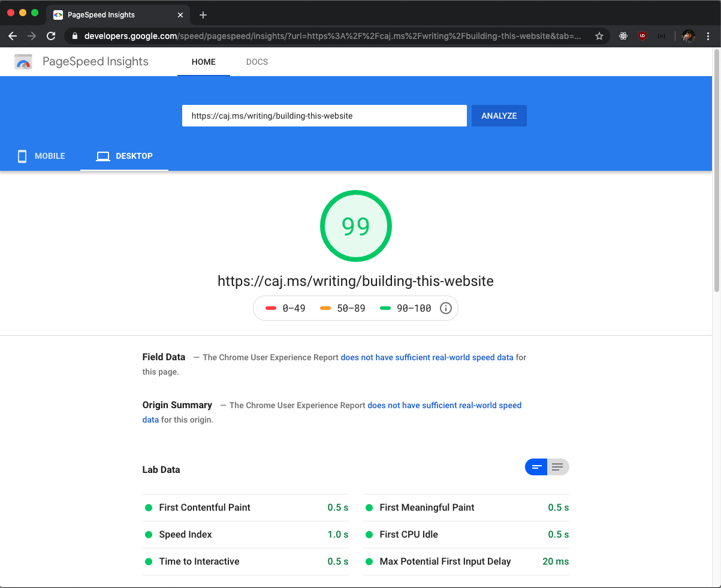Click the analyzed URL heading under score
The width and height of the screenshot is (721, 588).
tap(355, 281)
